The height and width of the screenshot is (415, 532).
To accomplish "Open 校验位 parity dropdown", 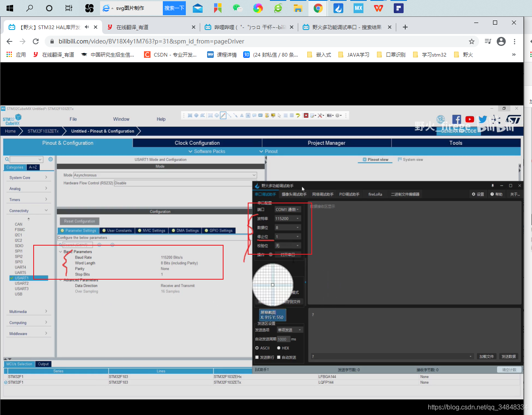I will pyautogui.click(x=288, y=246).
